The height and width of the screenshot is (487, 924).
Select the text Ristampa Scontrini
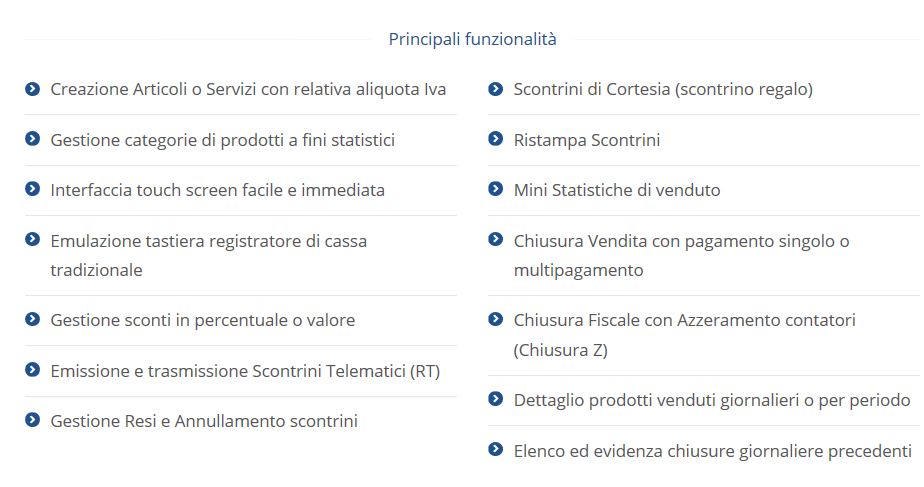click(587, 140)
